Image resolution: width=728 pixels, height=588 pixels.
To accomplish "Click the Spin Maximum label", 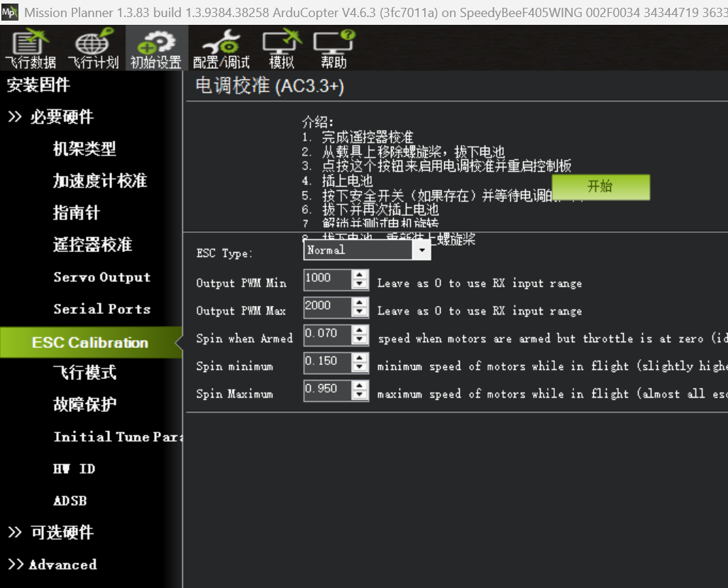I will pos(234,394).
